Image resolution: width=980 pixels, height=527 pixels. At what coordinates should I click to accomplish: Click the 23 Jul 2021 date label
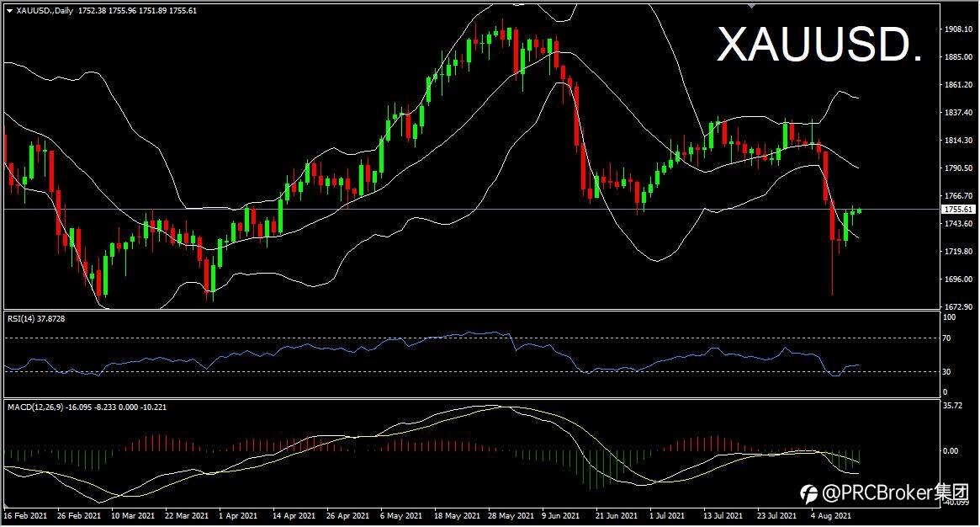tap(777, 516)
